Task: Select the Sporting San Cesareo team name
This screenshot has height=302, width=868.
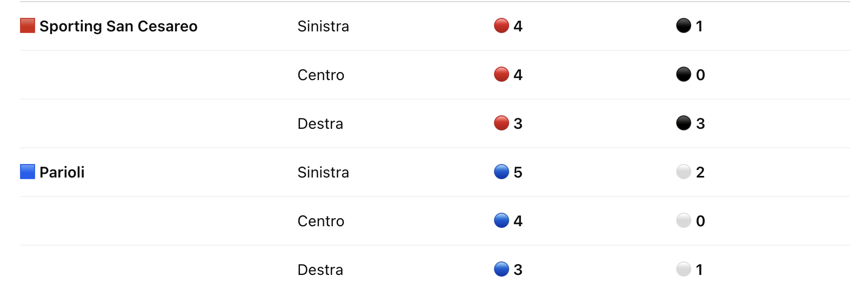Action: click(118, 26)
